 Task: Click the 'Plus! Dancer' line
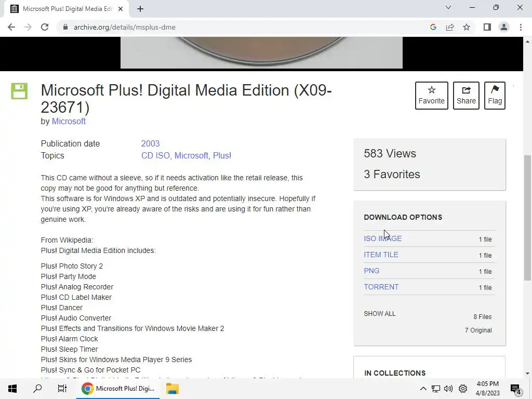(61, 308)
